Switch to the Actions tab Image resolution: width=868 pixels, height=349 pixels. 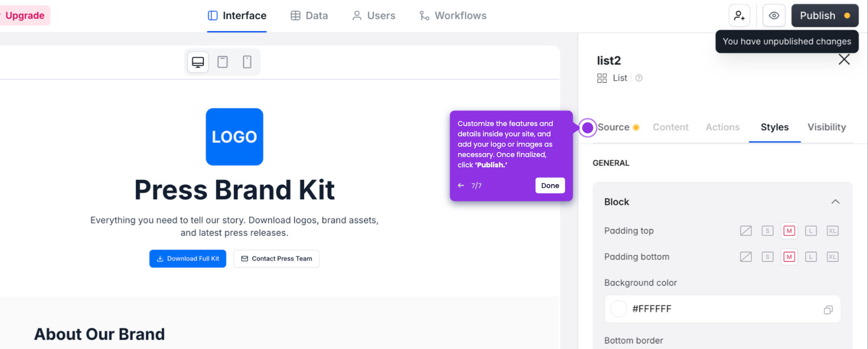pos(723,127)
